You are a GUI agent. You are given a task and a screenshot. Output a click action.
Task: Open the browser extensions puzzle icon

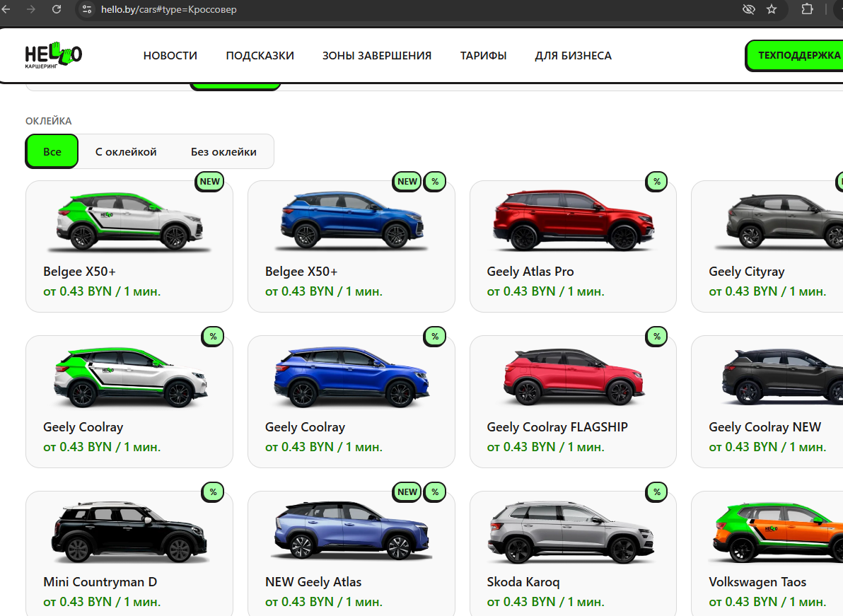click(807, 9)
